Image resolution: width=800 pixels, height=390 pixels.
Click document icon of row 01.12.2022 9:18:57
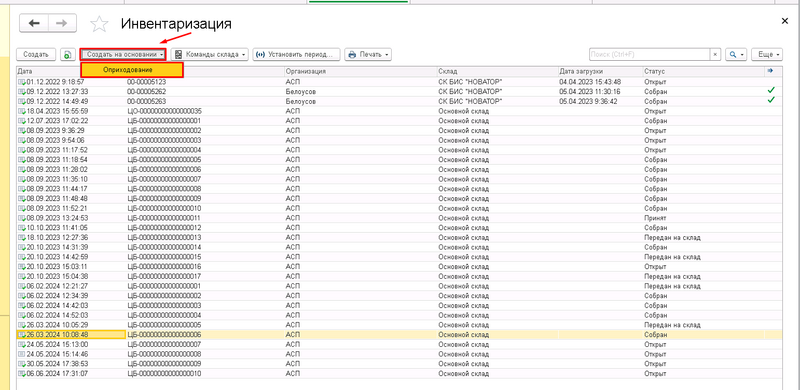coord(22,82)
